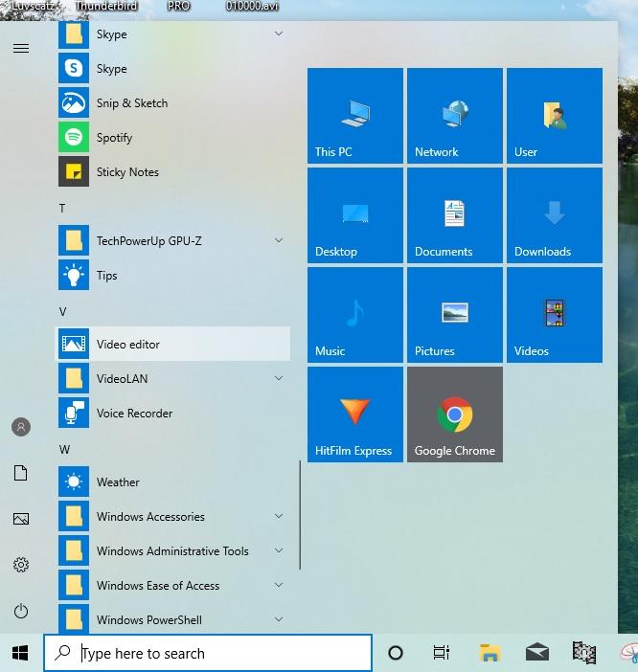Open the User folder tile
Screen dimensions: 638x672
(x=555, y=116)
